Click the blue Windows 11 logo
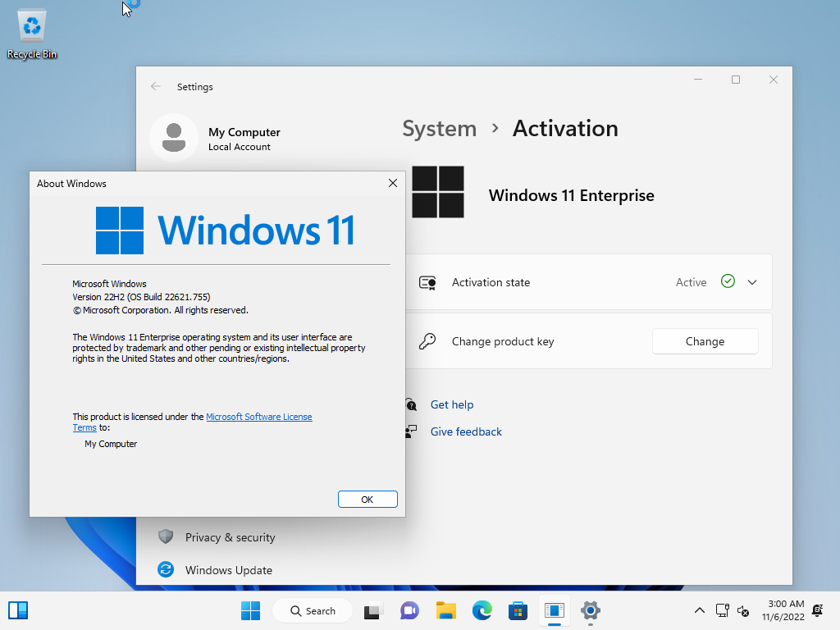Screen dimensions: 840x630 click(x=225, y=231)
